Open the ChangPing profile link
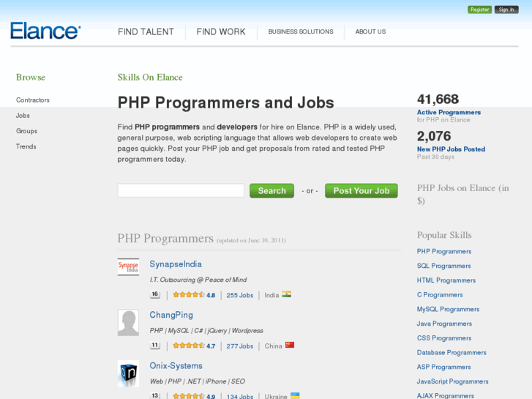 pos(171,315)
